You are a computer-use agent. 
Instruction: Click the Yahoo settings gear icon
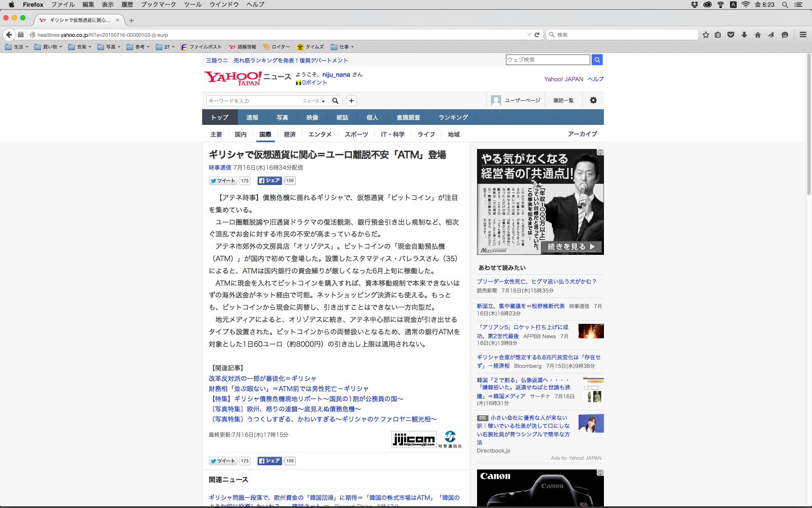(x=593, y=100)
